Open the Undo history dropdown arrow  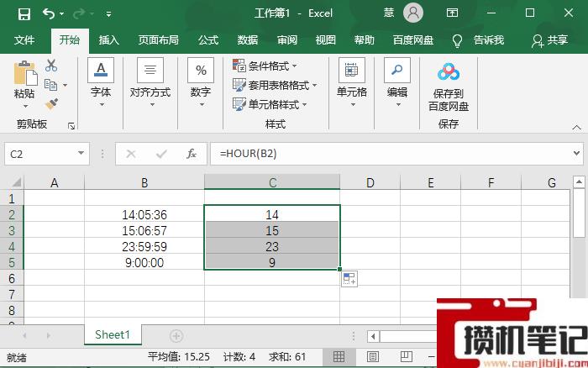[62, 14]
